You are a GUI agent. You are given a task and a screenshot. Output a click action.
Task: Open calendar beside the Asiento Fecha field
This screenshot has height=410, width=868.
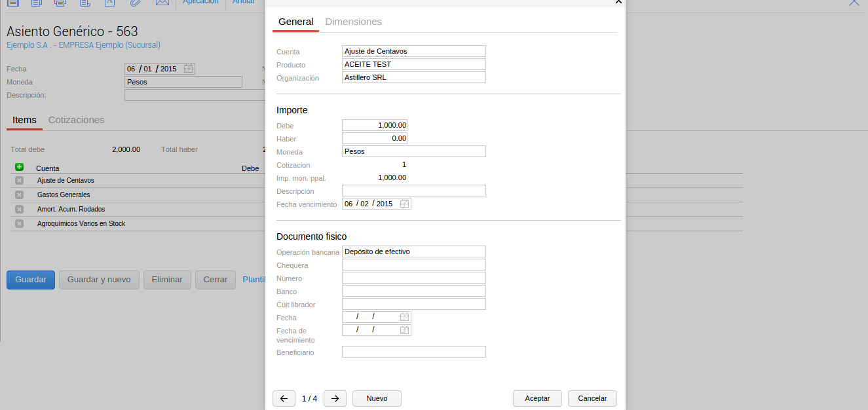(188, 69)
